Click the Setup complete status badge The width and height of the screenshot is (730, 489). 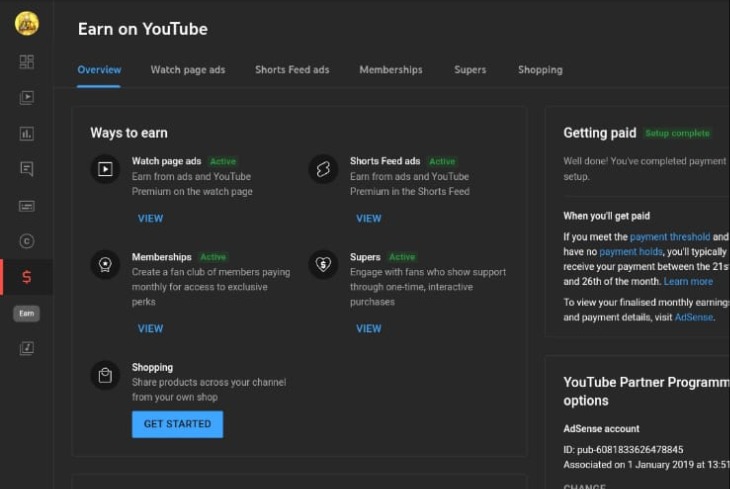pyautogui.click(x=677, y=133)
